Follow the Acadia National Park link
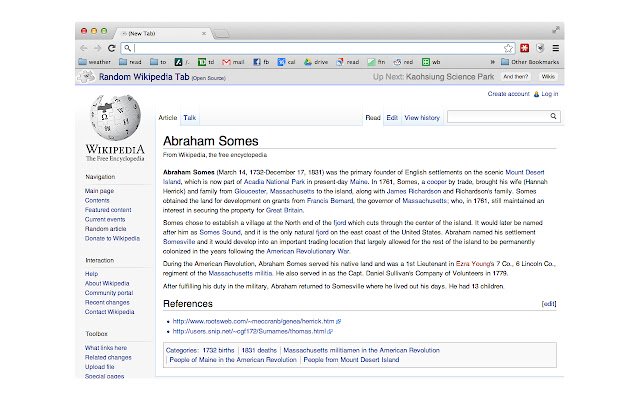Image resolution: width=640 pixels, height=400 pixels. pos(274,182)
